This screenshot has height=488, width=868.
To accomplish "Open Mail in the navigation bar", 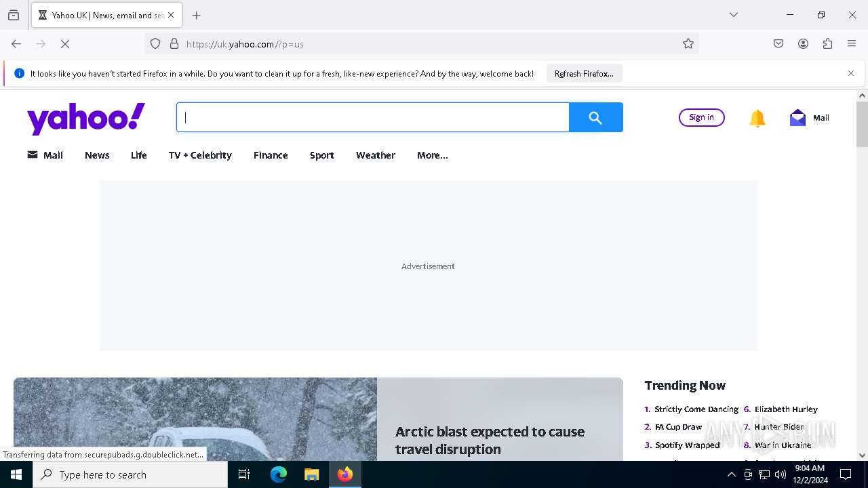I will [45, 155].
